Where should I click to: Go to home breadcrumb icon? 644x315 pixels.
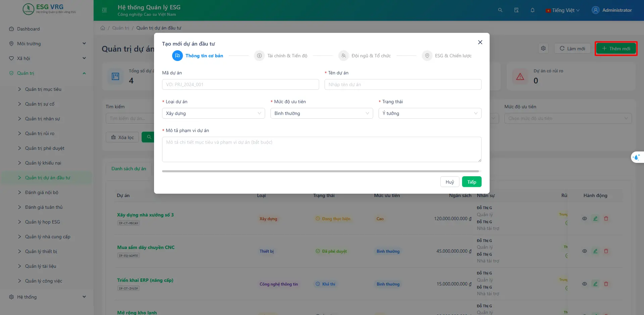[x=103, y=28]
